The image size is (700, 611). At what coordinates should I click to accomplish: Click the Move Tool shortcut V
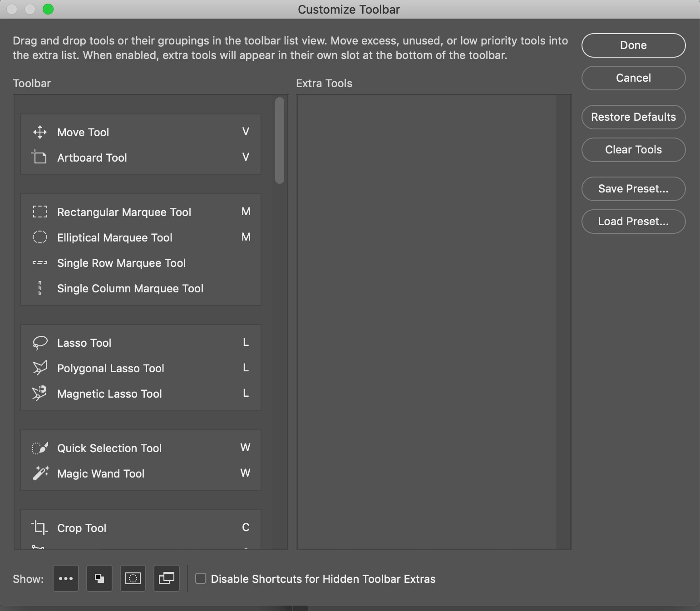[246, 132]
